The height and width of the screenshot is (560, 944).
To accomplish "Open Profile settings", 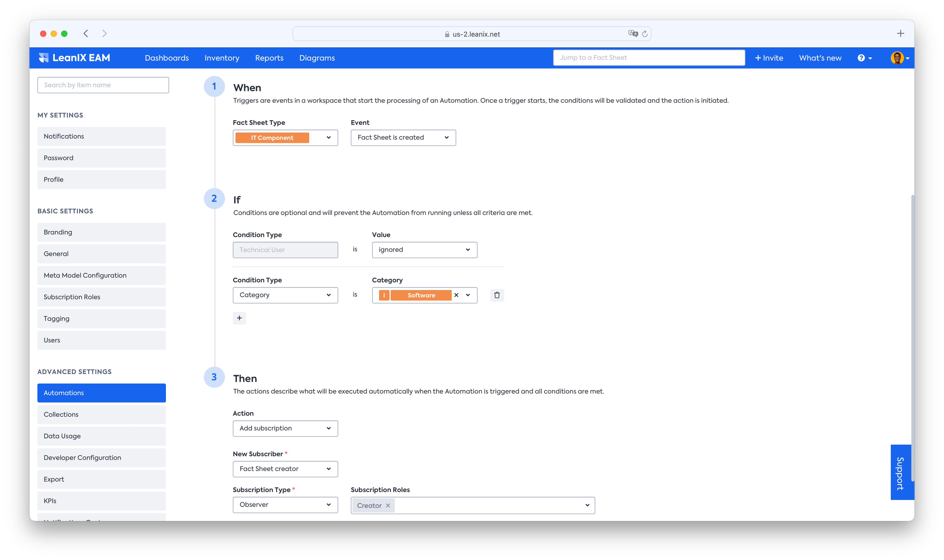I will (x=101, y=180).
